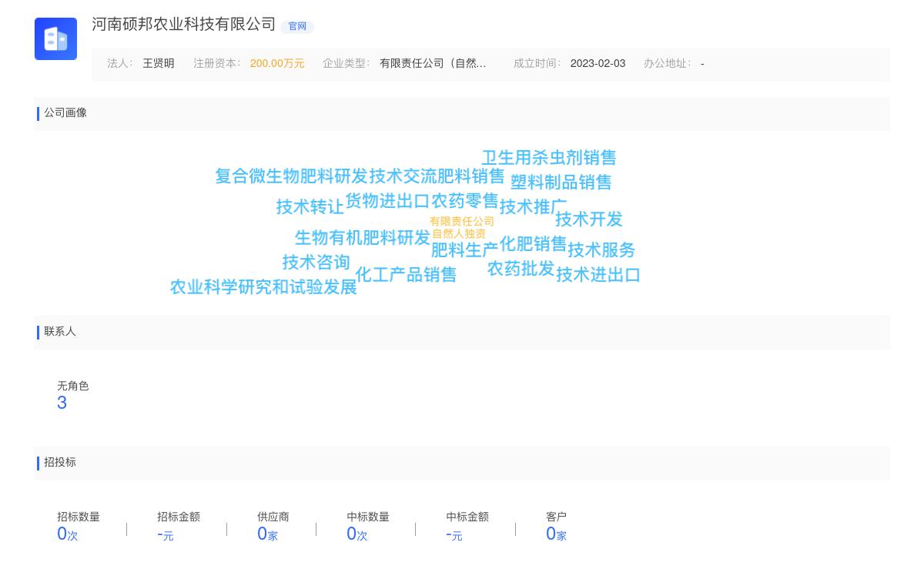Click the orange 有限责任公司 tag
This screenshot has height=579, width=924.
[462, 222]
